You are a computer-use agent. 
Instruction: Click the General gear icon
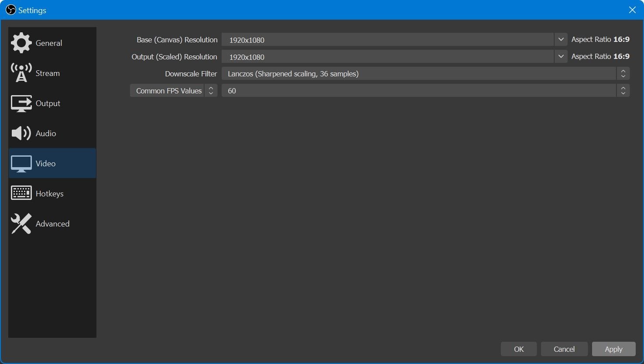coord(21,43)
